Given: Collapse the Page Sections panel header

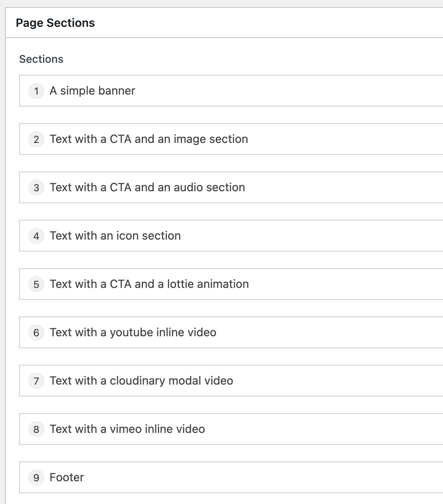Looking at the screenshot, I should click(55, 23).
